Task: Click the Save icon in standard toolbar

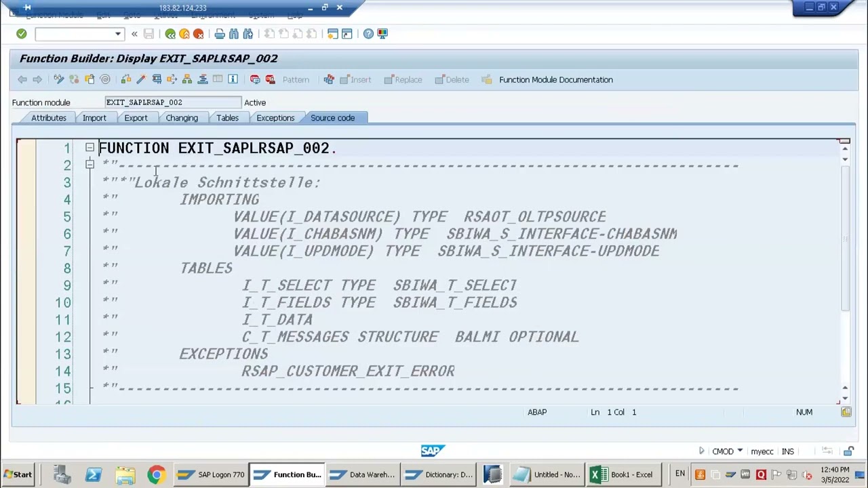Action: point(149,34)
